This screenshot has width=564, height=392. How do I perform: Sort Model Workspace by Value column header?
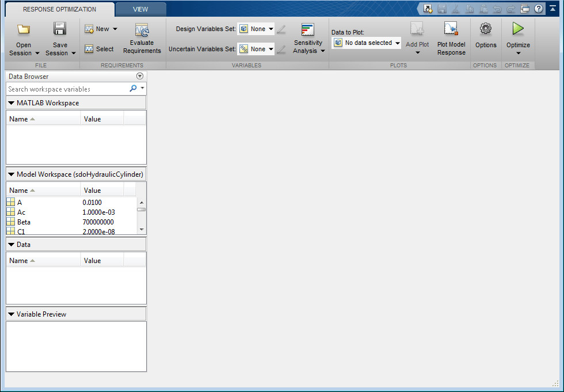point(102,191)
